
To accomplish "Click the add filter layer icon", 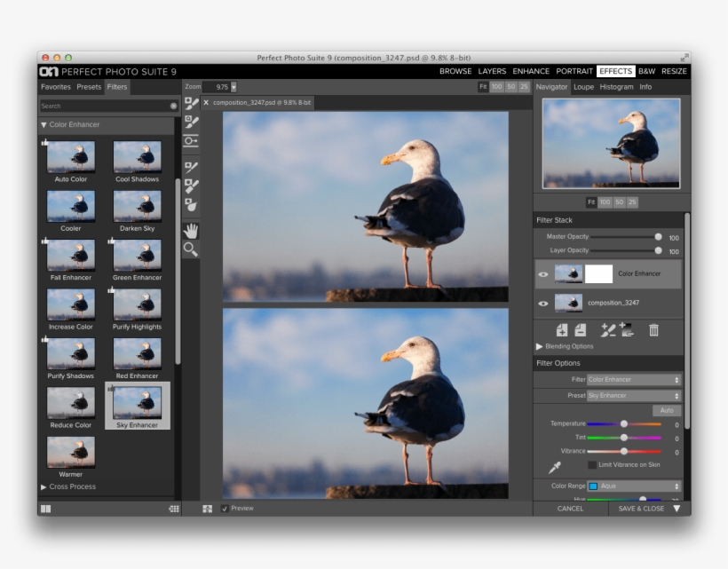I will (x=561, y=330).
